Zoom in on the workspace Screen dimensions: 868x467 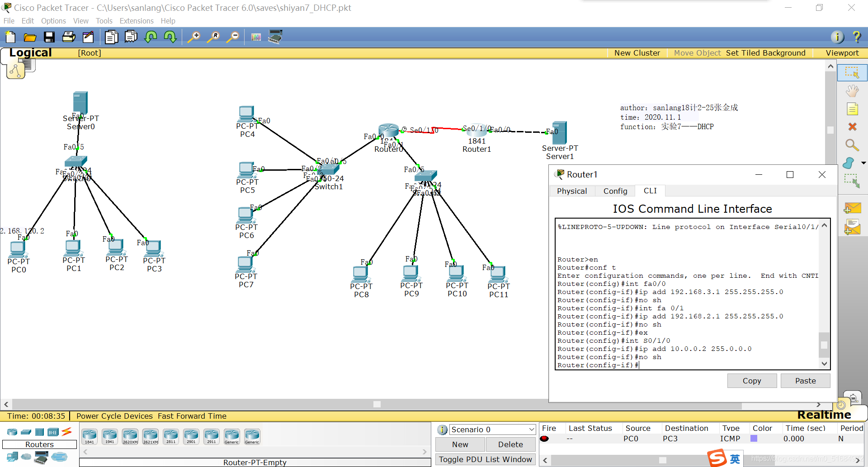click(193, 37)
